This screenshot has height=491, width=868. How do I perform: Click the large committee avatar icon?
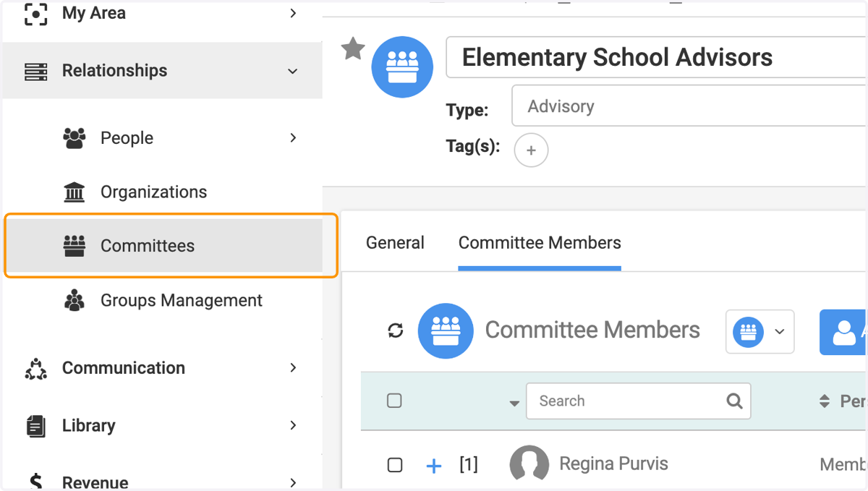pyautogui.click(x=402, y=67)
